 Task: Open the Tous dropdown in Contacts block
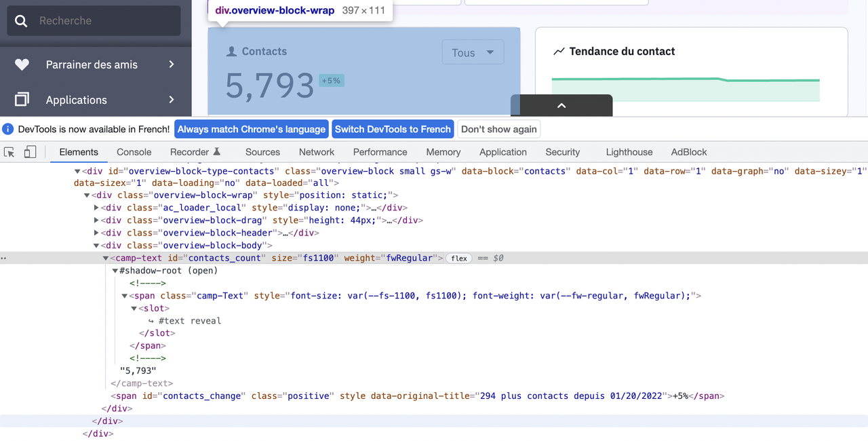[x=473, y=52]
